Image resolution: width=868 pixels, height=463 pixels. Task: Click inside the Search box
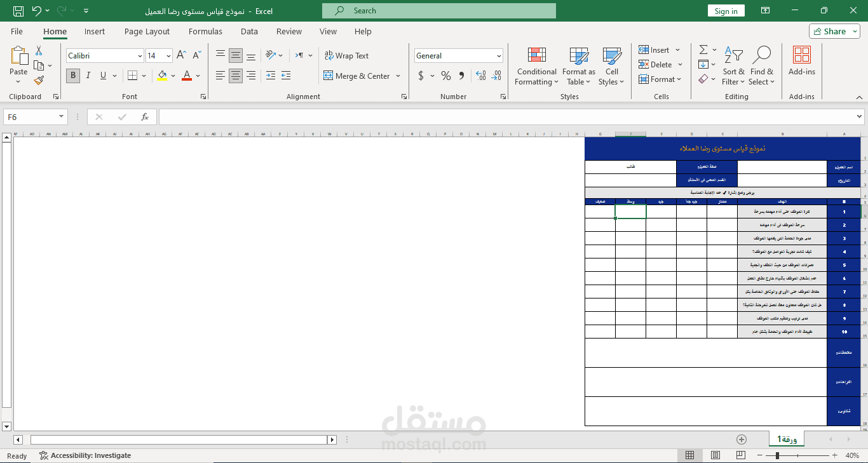439,11
